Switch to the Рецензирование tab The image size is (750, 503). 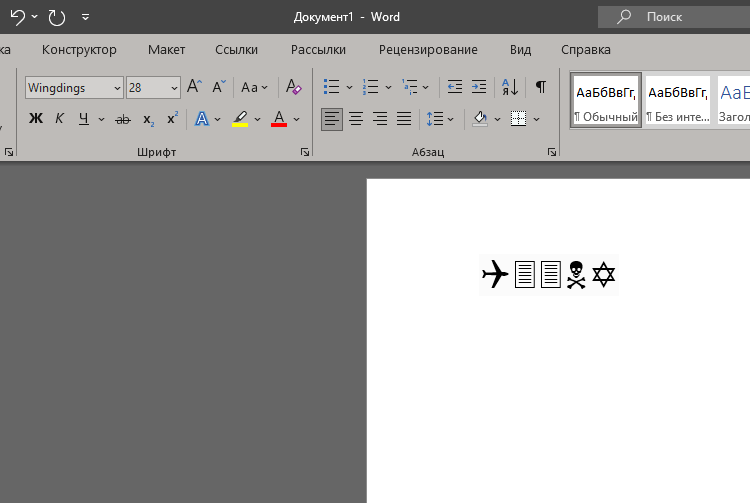point(428,50)
